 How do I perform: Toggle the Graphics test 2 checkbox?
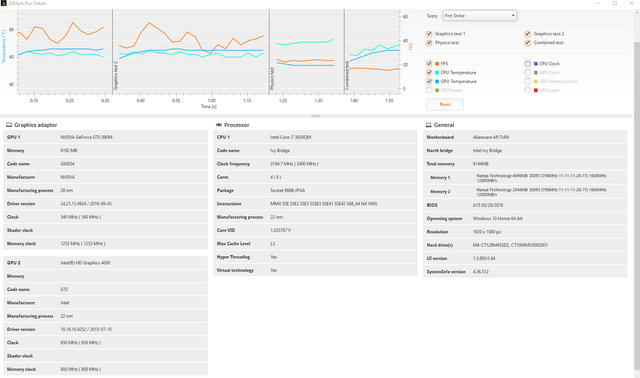click(528, 34)
